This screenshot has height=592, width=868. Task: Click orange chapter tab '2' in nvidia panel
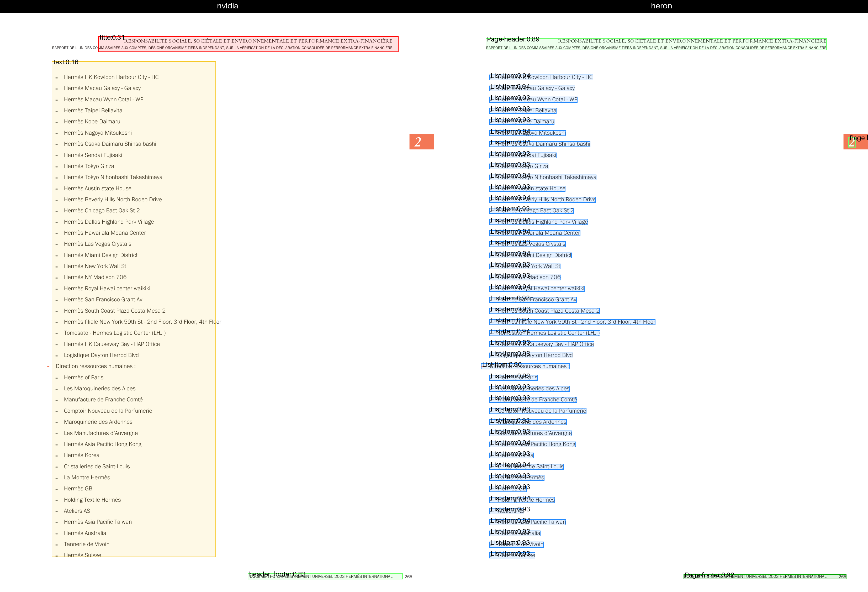click(x=422, y=142)
